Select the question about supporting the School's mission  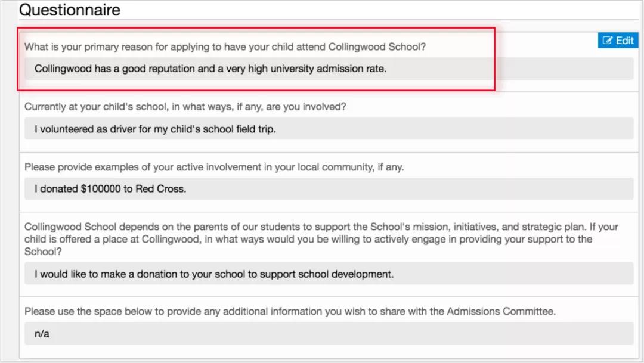[321, 239]
